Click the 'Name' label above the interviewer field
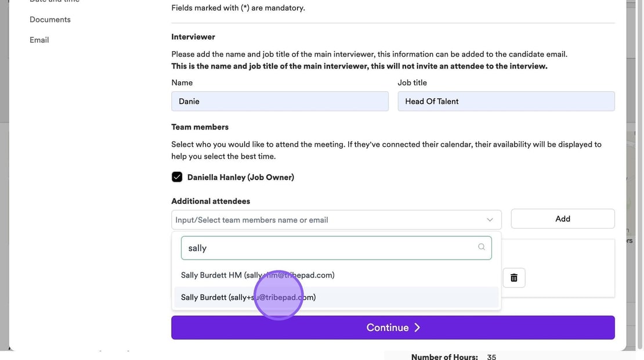Screen dimensions: 644x360 182,82
